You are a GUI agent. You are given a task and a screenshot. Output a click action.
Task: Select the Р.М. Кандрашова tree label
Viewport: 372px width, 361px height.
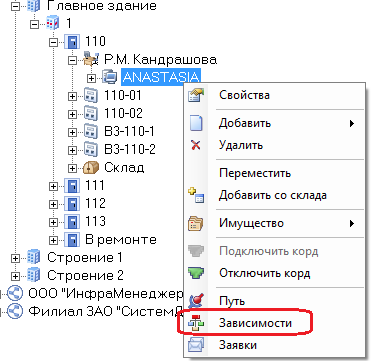coord(160,60)
